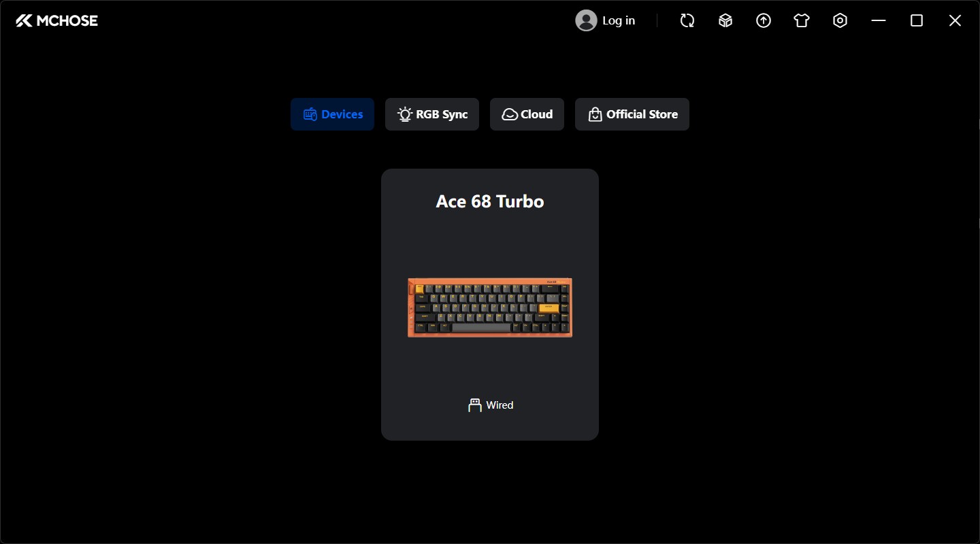
Task: Click the refresh sync arrows icon
Action: click(687, 20)
